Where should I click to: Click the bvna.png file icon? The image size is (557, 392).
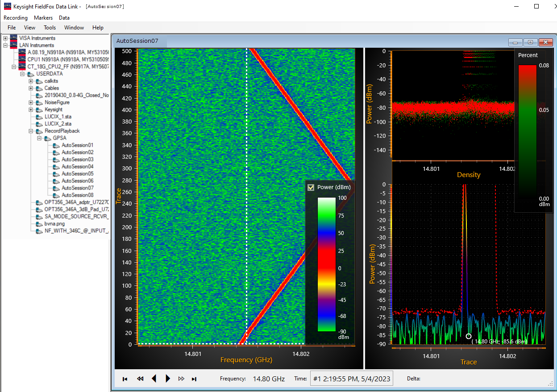pyautogui.click(x=39, y=223)
